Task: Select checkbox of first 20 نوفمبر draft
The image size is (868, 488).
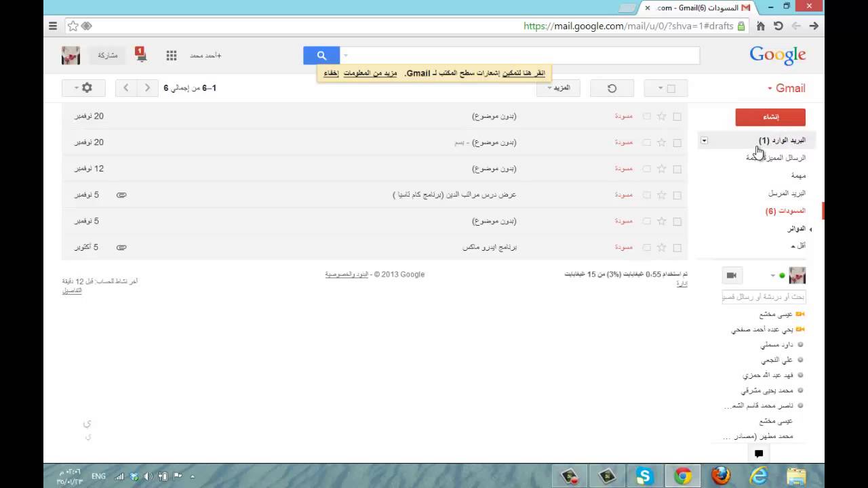Action: [x=677, y=117]
